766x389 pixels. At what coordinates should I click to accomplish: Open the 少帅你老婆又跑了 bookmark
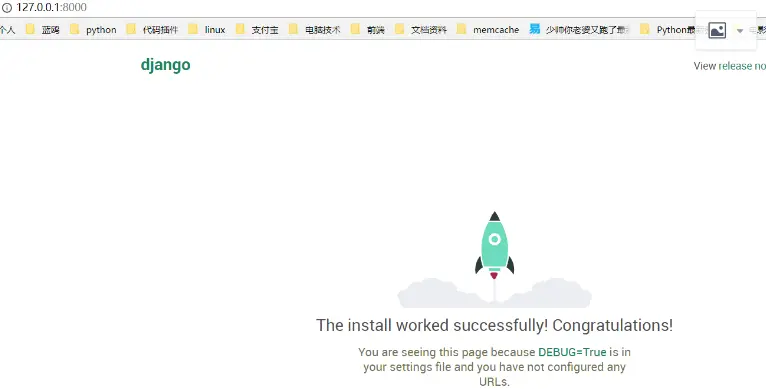(x=580, y=30)
